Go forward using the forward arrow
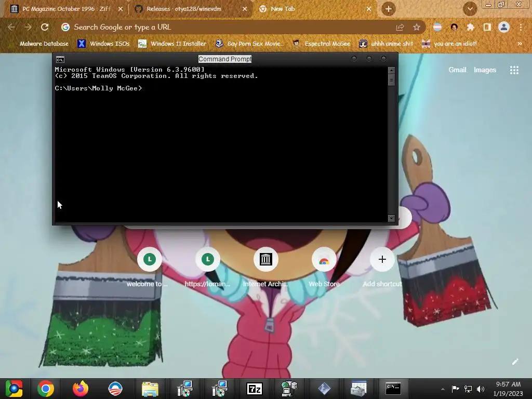The height and width of the screenshot is (399, 532). point(28,27)
